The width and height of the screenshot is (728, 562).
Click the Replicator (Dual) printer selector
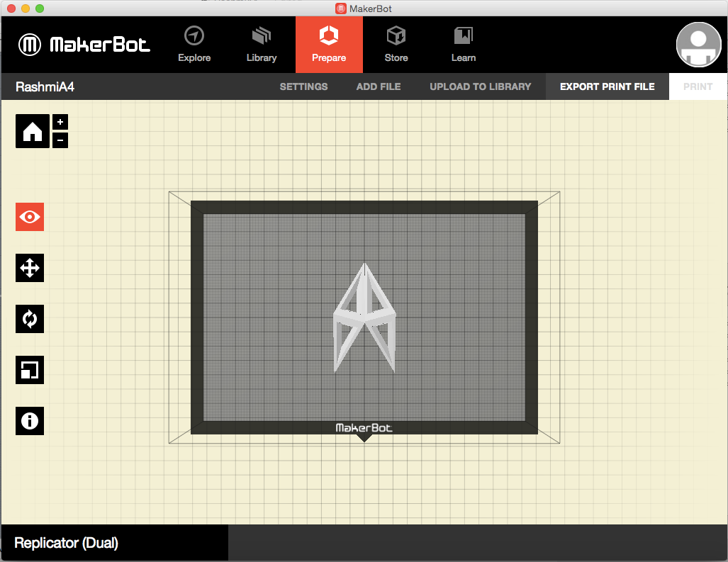coord(115,542)
